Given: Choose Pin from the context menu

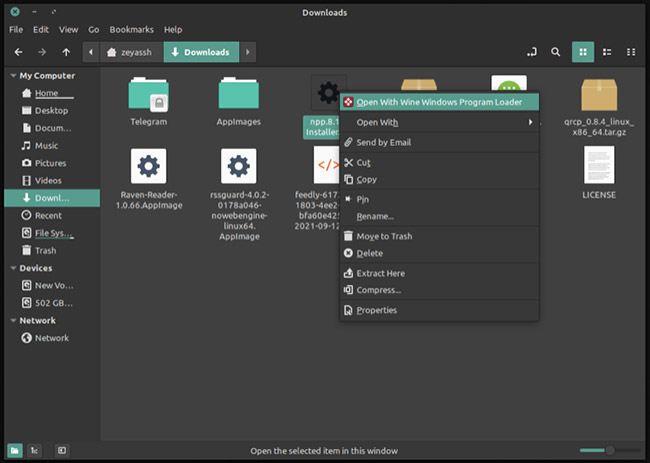Looking at the screenshot, I should click(x=439, y=199).
